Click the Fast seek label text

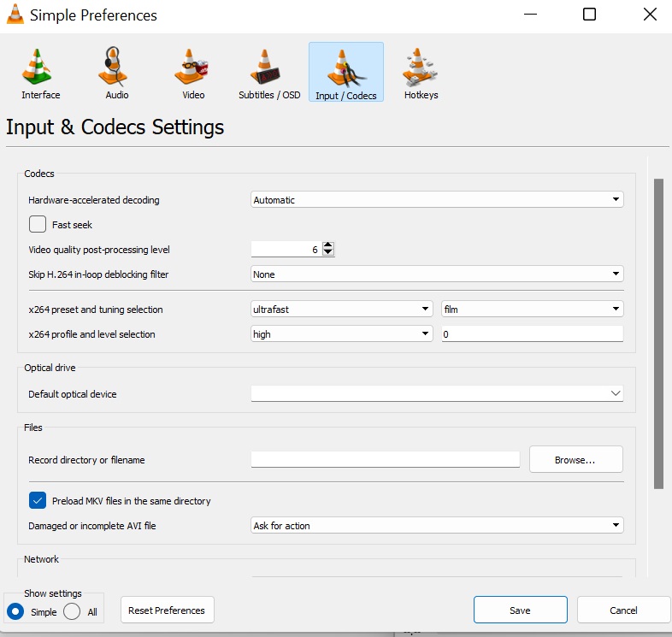pyautogui.click(x=72, y=225)
